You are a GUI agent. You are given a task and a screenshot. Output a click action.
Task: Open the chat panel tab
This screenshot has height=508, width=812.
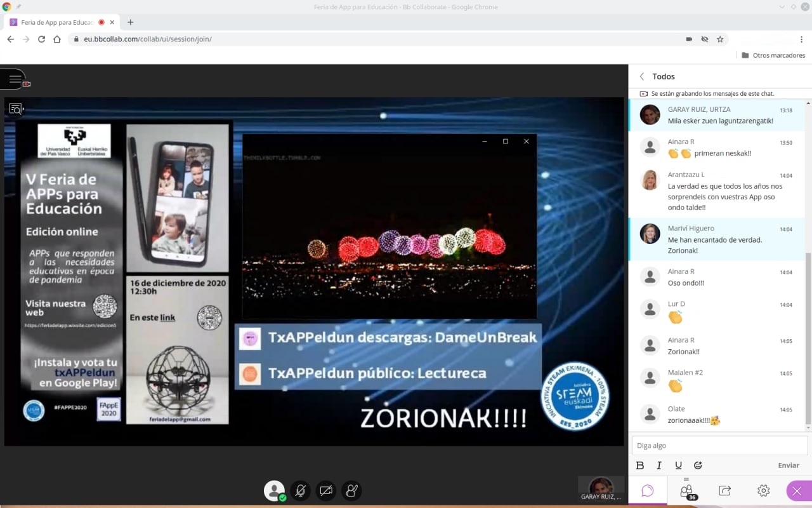pyautogui.click(x=648, y=491)
